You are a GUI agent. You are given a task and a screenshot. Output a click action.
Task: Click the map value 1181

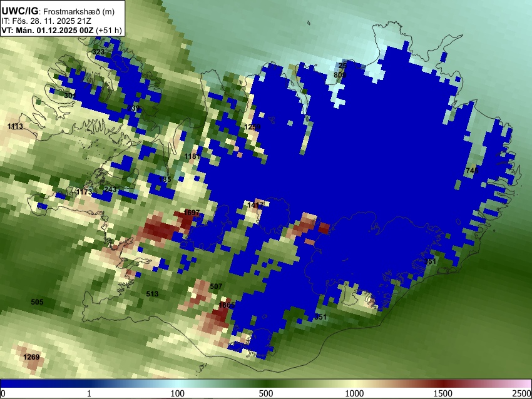coord(192,156)
